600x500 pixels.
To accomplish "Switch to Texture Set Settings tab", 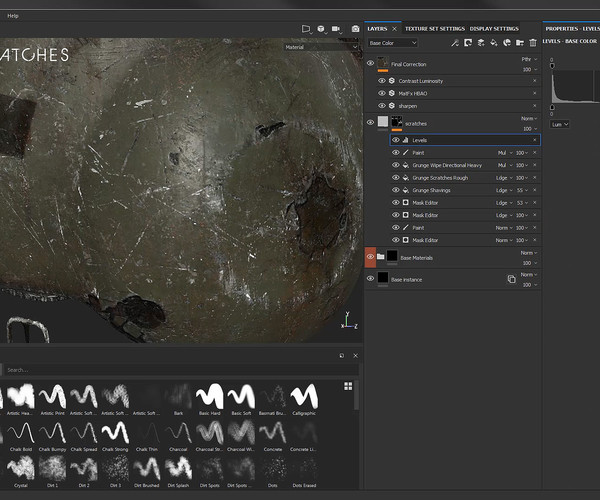I will pos(435,29).
